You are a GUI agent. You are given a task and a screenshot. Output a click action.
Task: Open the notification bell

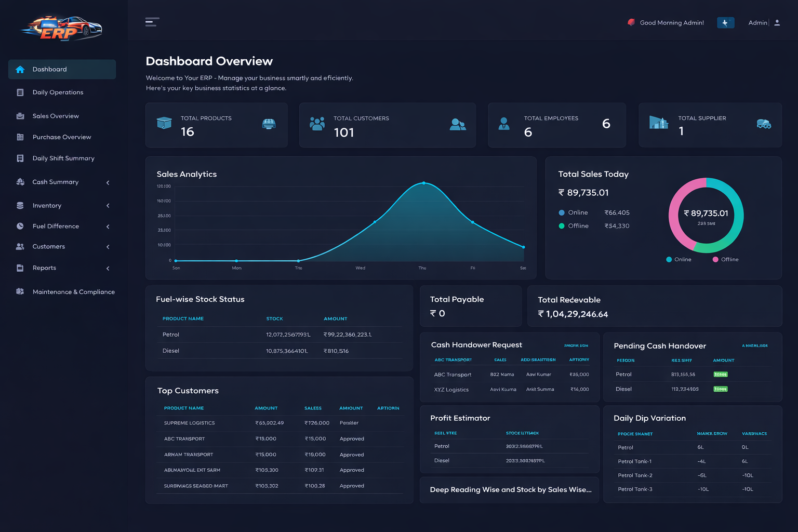631,22
